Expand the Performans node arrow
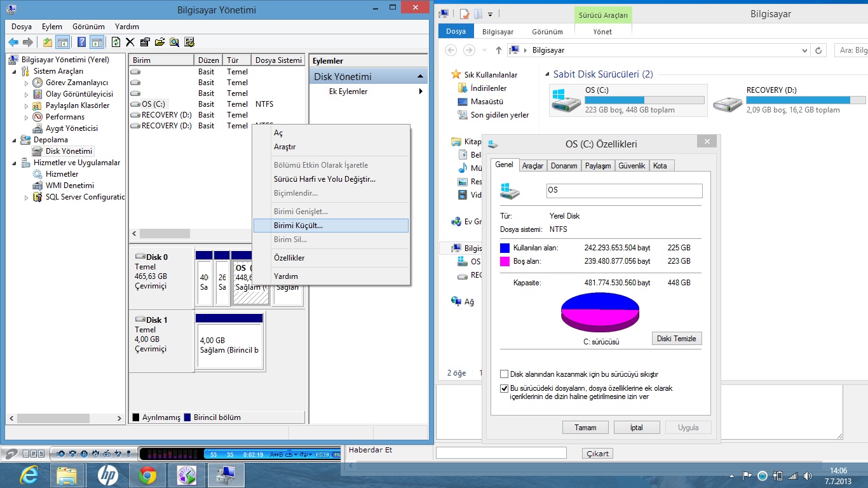The image size is (868, 488). click(26, 118)
